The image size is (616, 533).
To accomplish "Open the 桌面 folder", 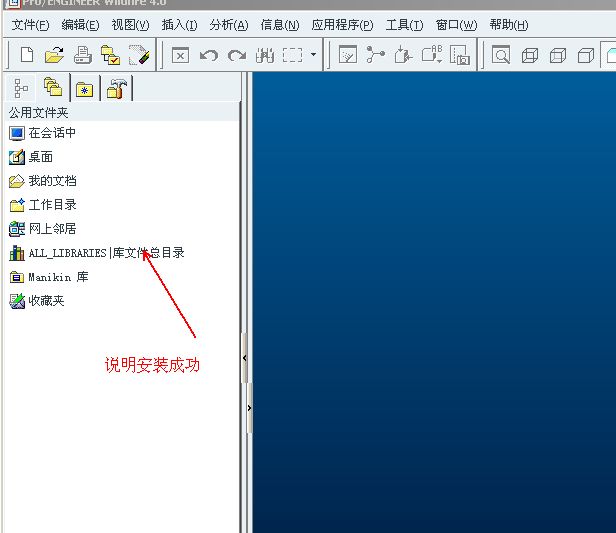I will 40,157.
